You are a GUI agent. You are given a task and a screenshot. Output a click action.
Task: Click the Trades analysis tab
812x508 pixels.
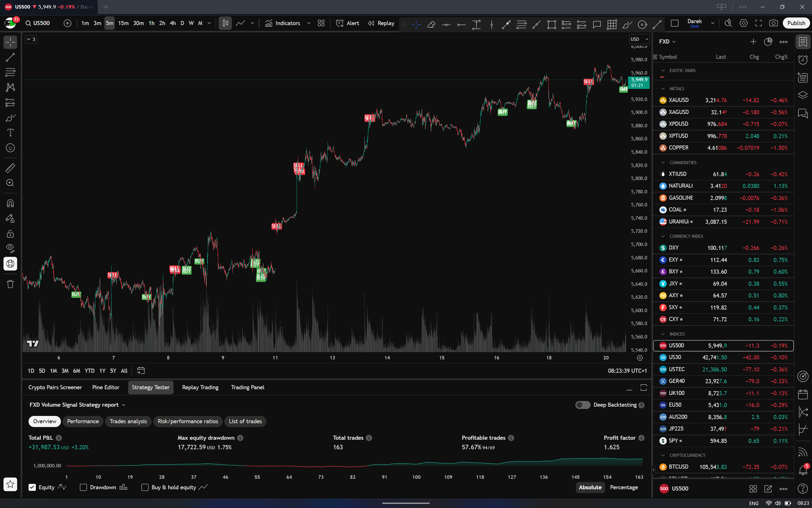tap(128, 421)
